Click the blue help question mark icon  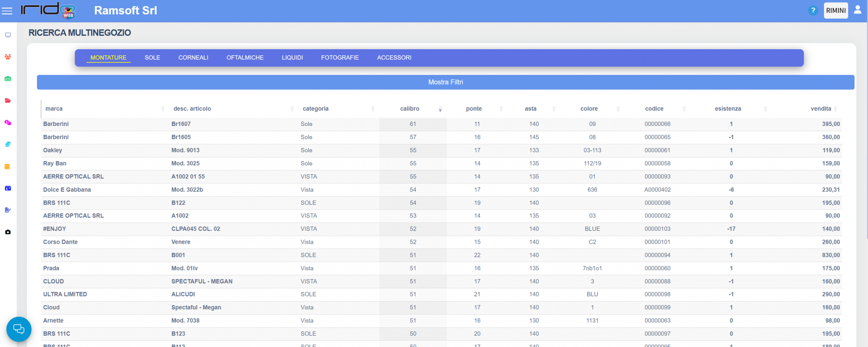[x=813, y=11]
